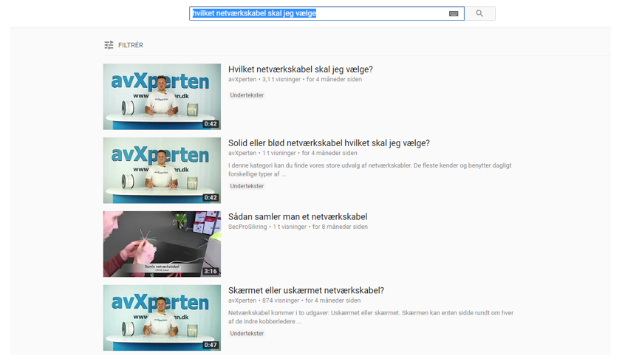Open the filter sliders icon

click(109, 45)
